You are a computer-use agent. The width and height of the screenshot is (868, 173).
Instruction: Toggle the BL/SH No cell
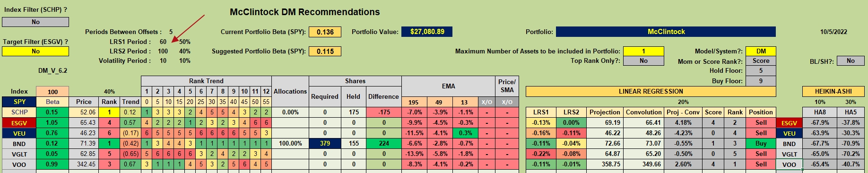(x=851, y=61)
